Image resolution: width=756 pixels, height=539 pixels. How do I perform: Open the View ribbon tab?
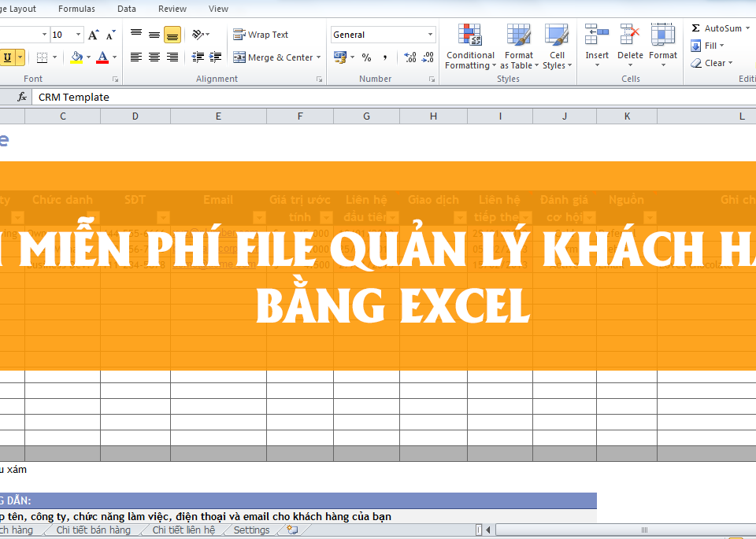tap(218, 9)
